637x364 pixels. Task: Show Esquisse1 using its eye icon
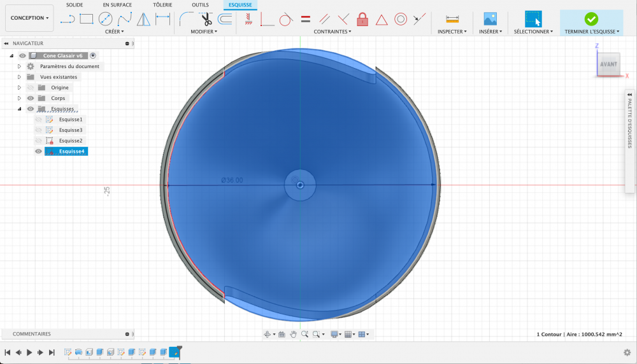point(38,120)
